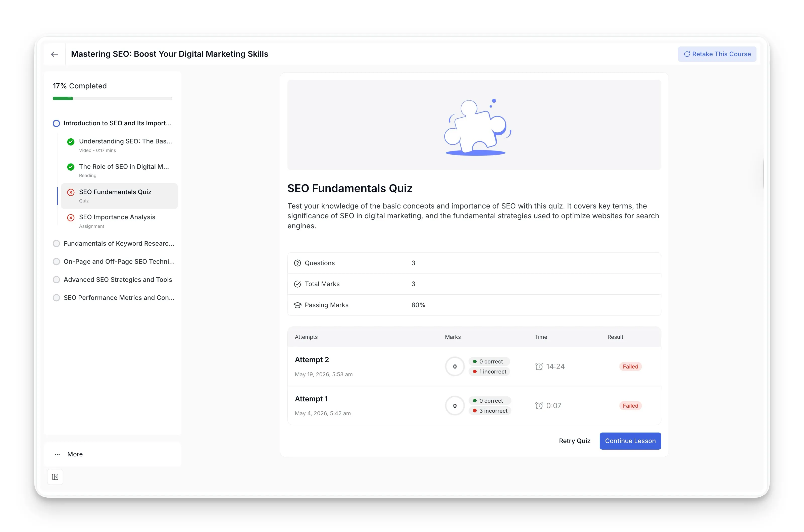Viewport: 804px width, 532px height.
Task: Click the back arrow icon
Action: click(54, 54)
